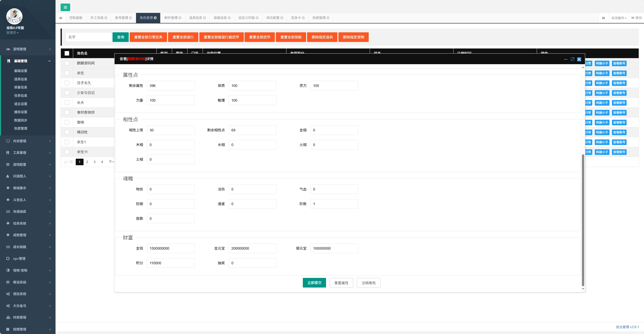
Task: Click the 注销角色 button
Action: 368,283
